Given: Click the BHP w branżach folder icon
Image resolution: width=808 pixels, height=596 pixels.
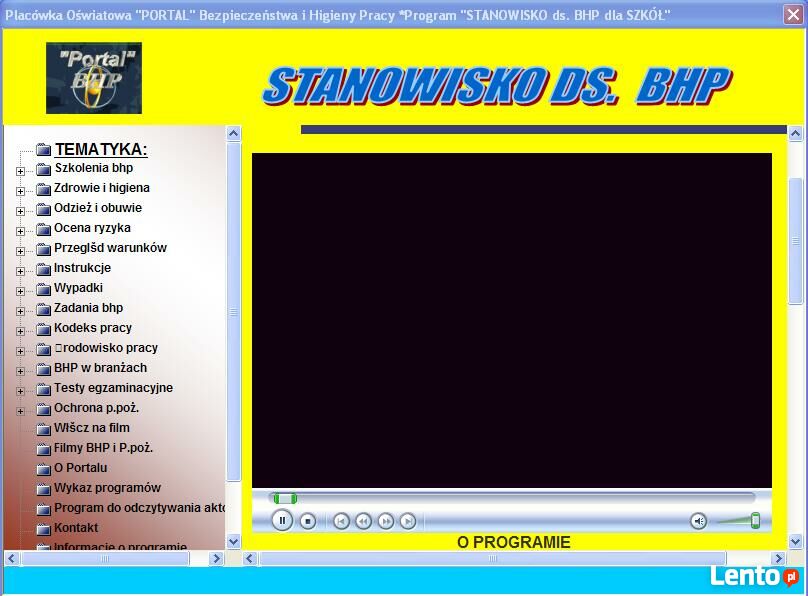Looking at the screenshot, I should click(x=43, y=369).
